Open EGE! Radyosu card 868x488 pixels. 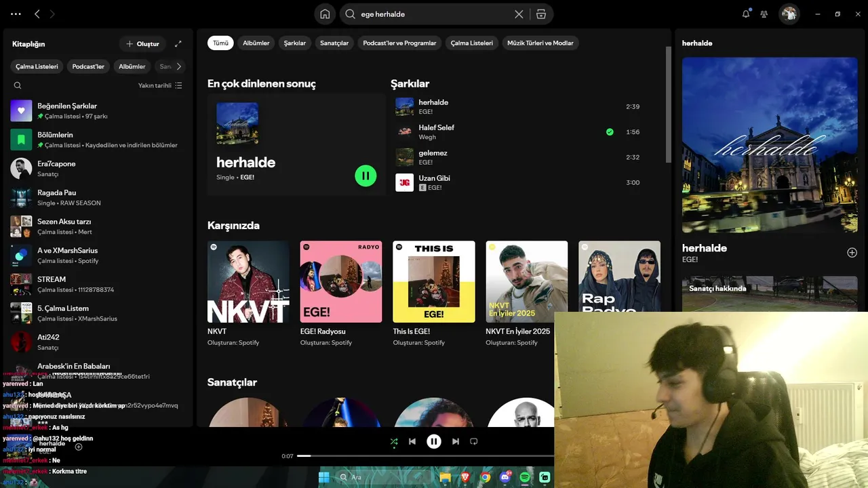coord(341,294)
